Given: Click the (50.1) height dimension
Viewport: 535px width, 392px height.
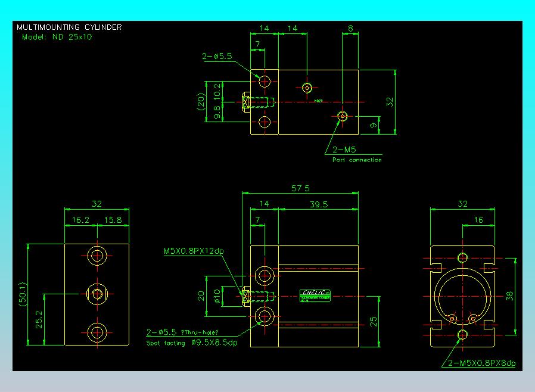Looking at the screenshot, I should tap(23, 294).
